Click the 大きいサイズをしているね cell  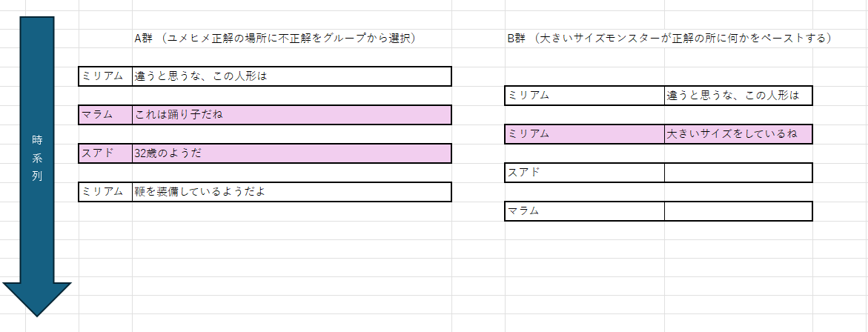click(x=738, y=134)
